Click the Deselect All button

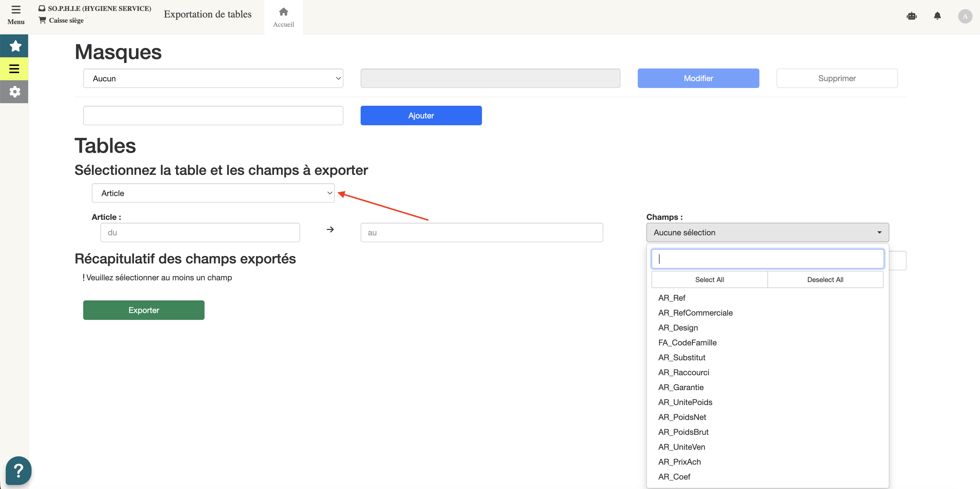click(825, 279)
